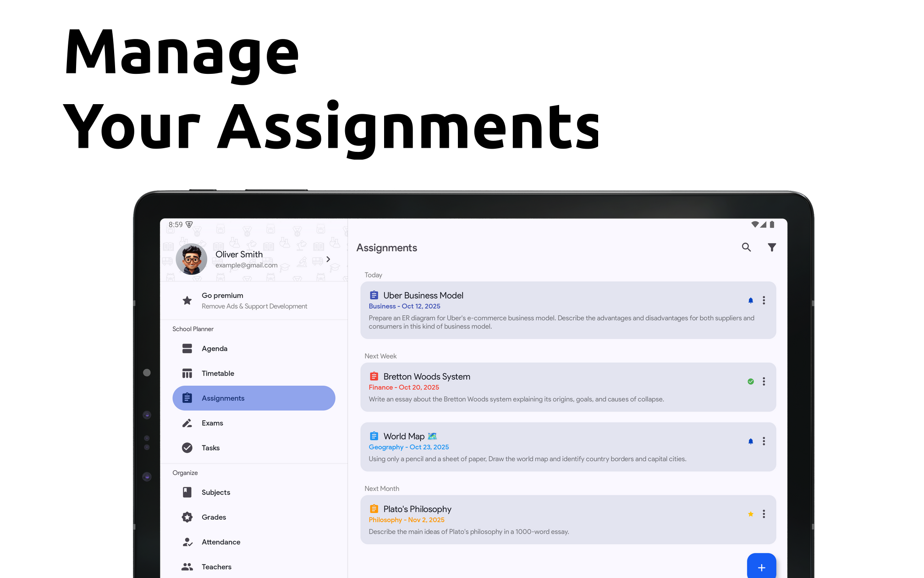Click the Grades badge icon
This screenshot has height=578, width=924.
(x=187, y=517)
